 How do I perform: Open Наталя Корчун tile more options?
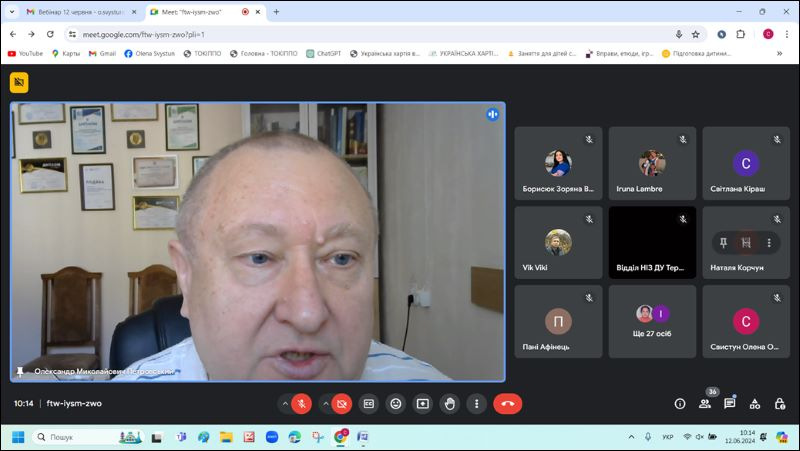[x=769, y=243]
